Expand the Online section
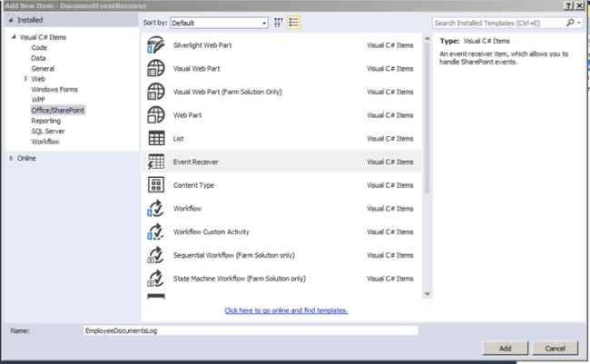 tap(11, 158)
